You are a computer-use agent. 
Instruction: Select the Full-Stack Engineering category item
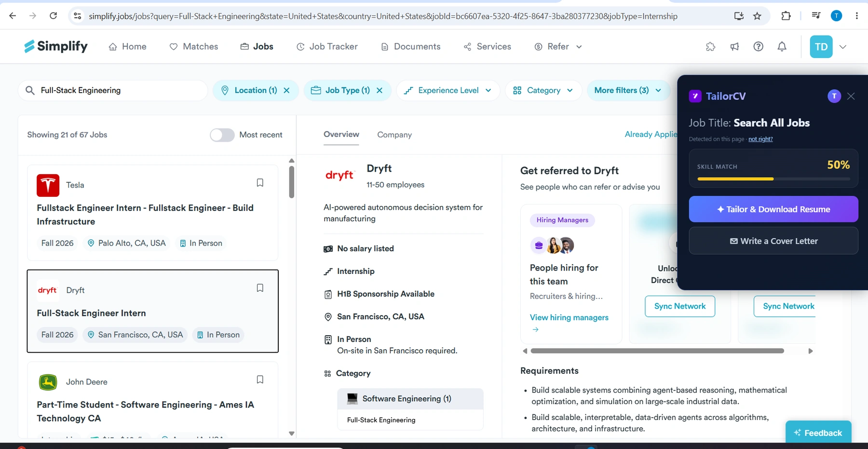pos(381,420)
